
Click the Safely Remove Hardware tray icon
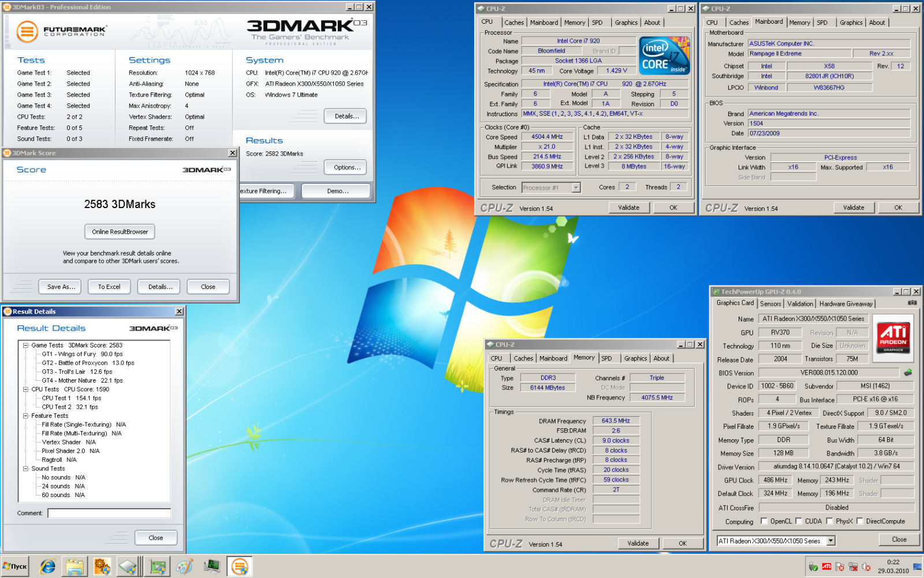pyautogui.click(x=813, y=567)
